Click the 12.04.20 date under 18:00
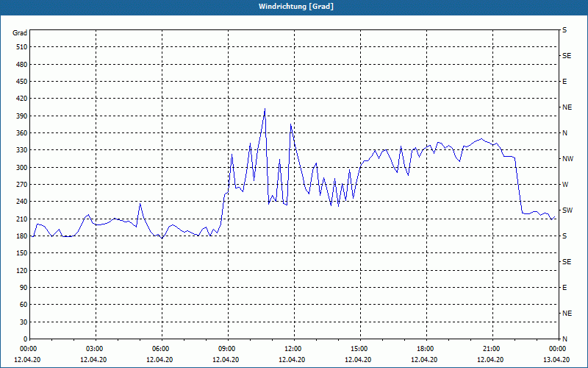The height and width of the screenshot is (368, 588). pos(424,360)
